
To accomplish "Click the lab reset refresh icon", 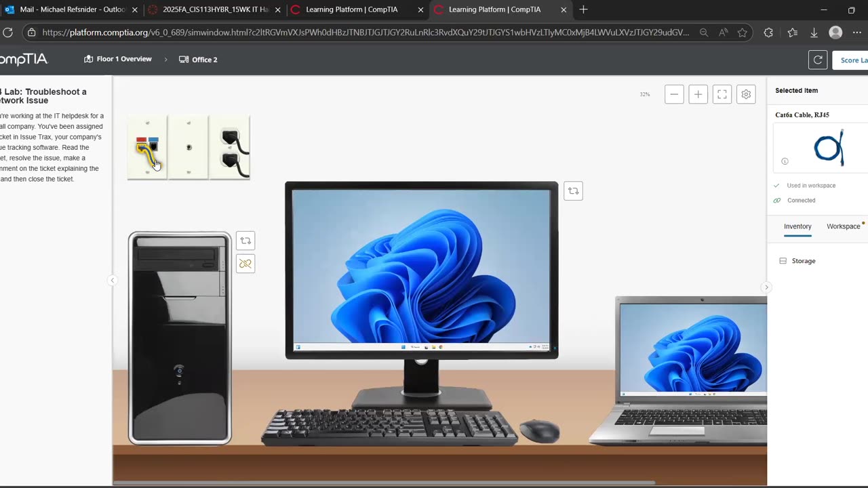I will pyautogui.click(x=818, y=60).
